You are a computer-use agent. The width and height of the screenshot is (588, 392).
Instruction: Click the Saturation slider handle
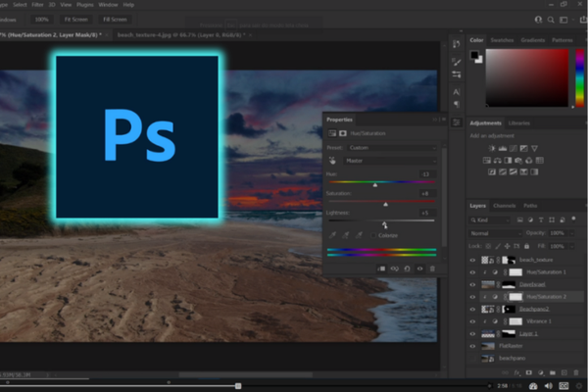(385, 204)
